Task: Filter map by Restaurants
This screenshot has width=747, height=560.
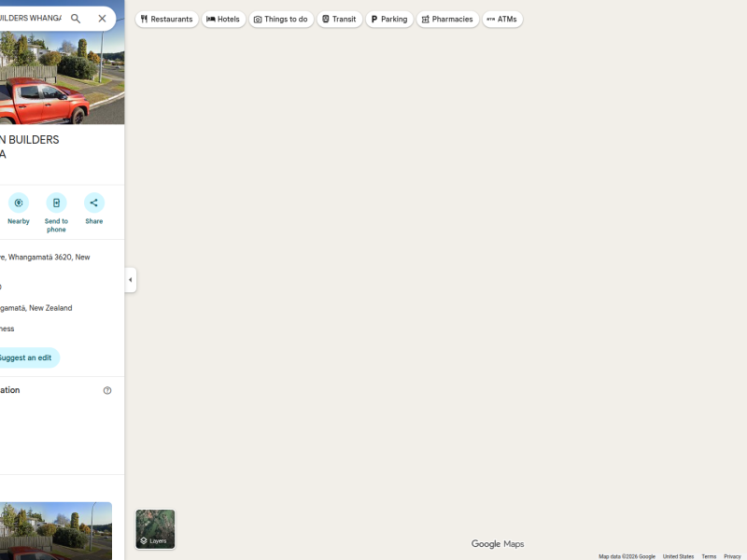Action: pos(167,19)
